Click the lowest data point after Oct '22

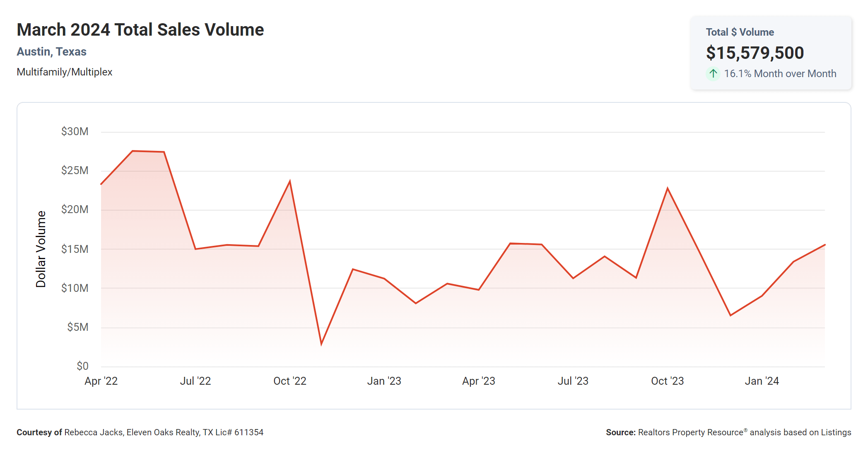321,344
